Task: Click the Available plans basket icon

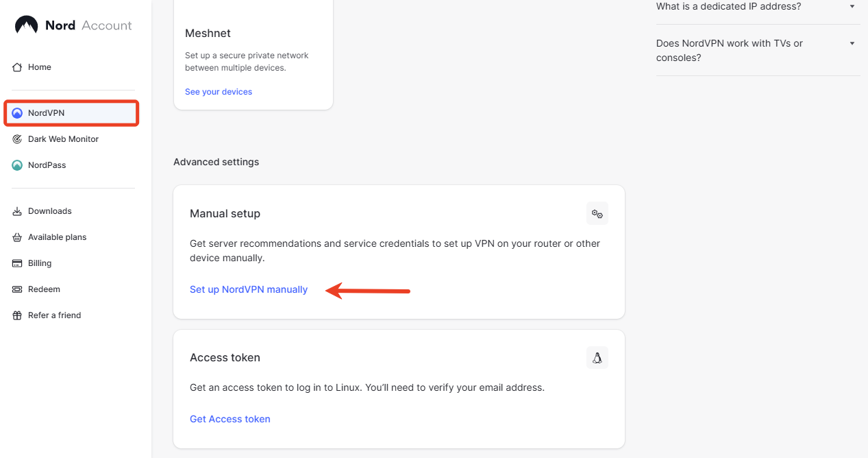Action: (17, 237)
